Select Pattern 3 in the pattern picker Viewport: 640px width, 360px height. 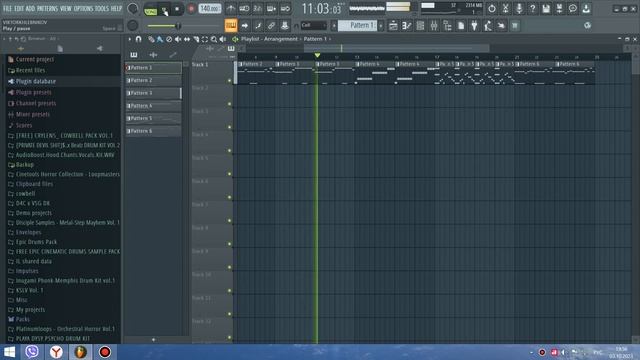point(153,93)
